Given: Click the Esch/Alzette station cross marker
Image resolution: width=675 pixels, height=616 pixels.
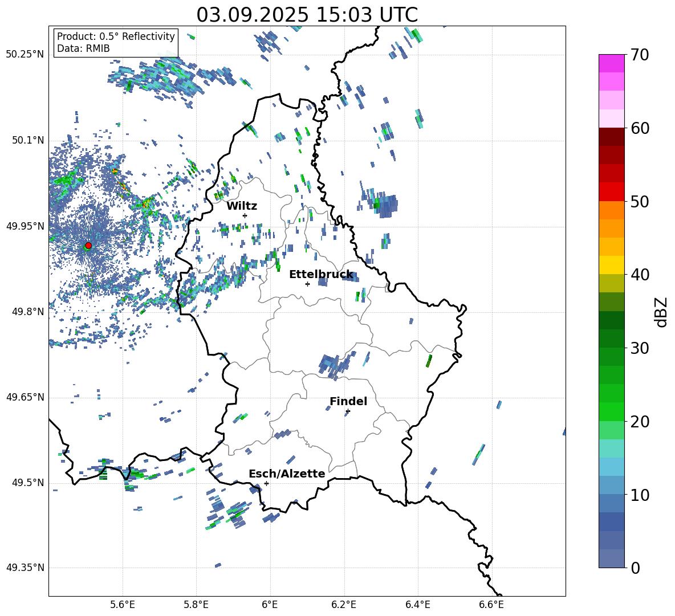Looking at the screenshot, I should 266,483.
